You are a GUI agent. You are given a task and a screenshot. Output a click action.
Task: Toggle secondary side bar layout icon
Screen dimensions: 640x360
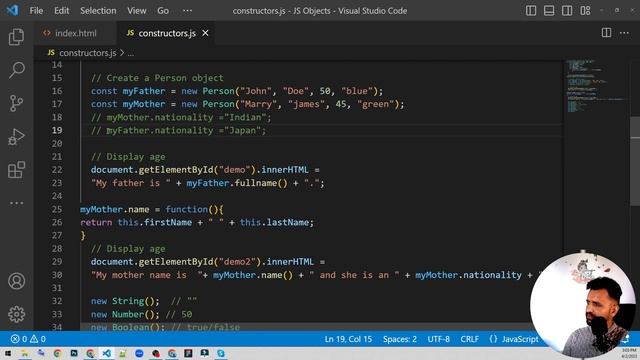point(567,11)
